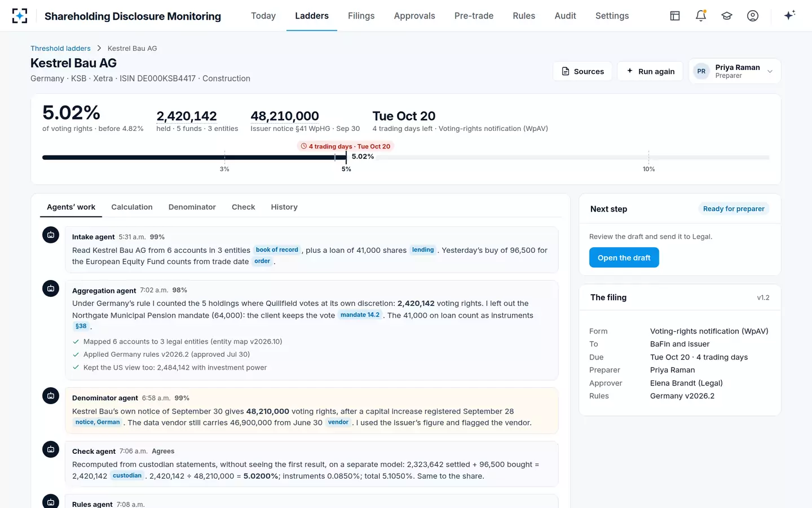Image resolution: width=812 pixels, height=508 pixels.
Task: Open the Rules nav item
Action: (524, 16)
